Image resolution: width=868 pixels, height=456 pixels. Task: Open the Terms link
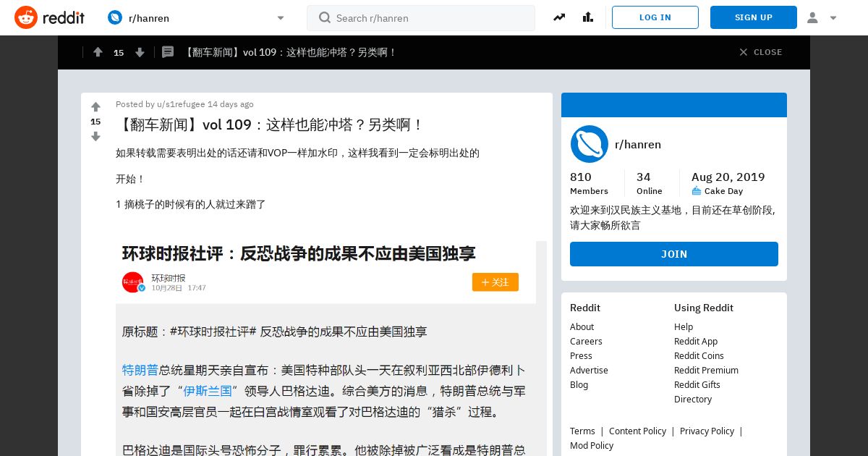point(582,431)
